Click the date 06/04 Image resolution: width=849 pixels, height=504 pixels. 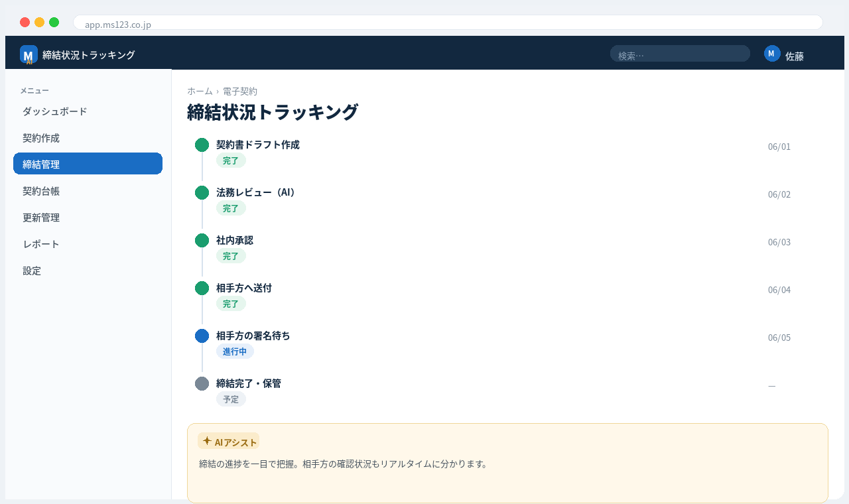coord(779,290)
